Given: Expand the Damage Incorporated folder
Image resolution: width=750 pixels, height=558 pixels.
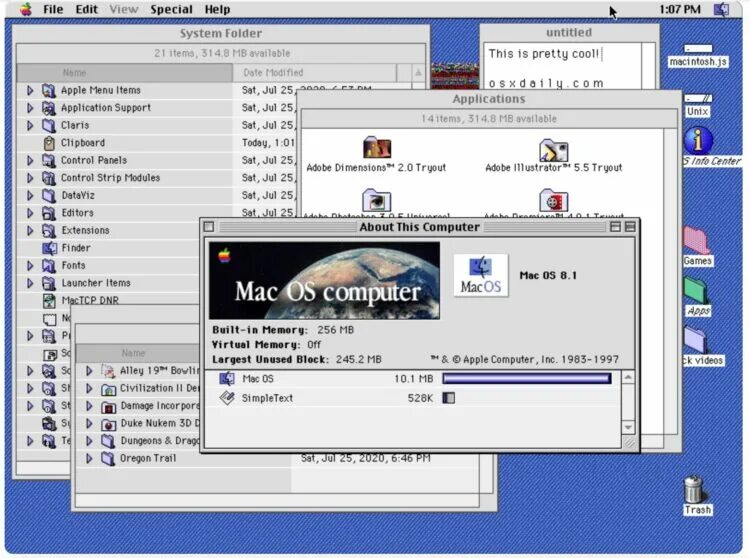Looking at the screenshot, I should pyautogui.click(x=89, y=406).
